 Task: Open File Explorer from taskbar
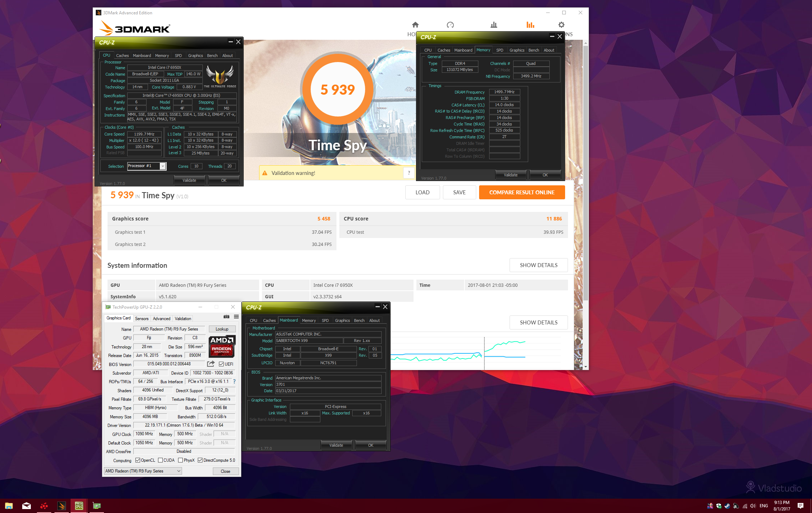pos(9,506)
